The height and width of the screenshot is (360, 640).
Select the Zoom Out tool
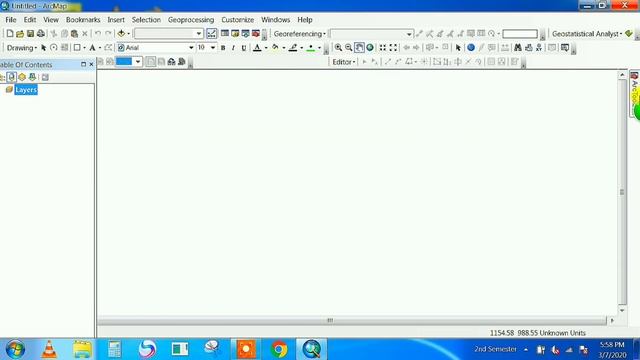(348, 48)
